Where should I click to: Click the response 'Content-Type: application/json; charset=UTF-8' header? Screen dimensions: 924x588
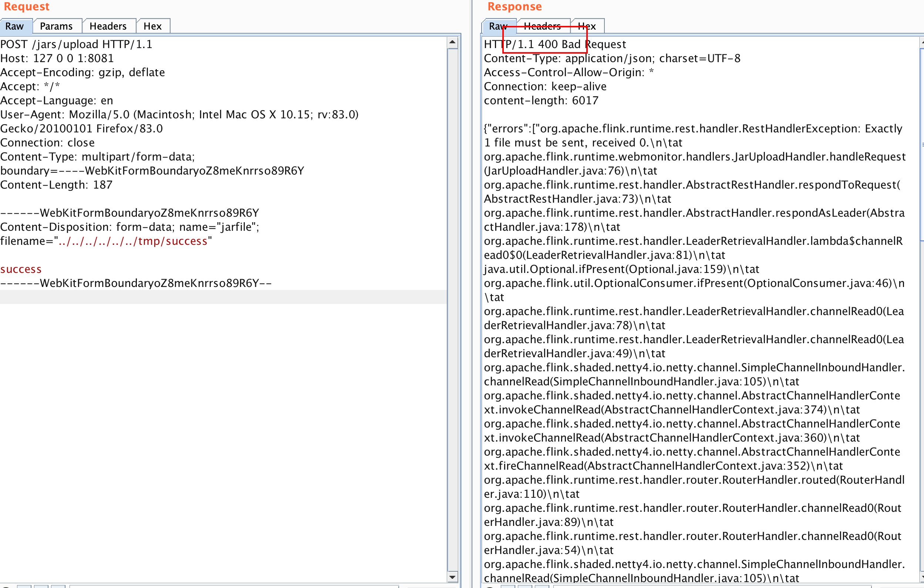click(x=612, y=58)
